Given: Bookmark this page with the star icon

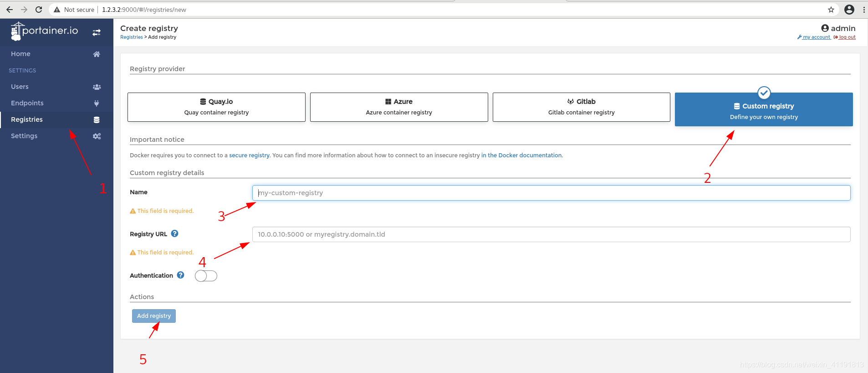Looking at the screenshot, I should (x=831, y=10).
